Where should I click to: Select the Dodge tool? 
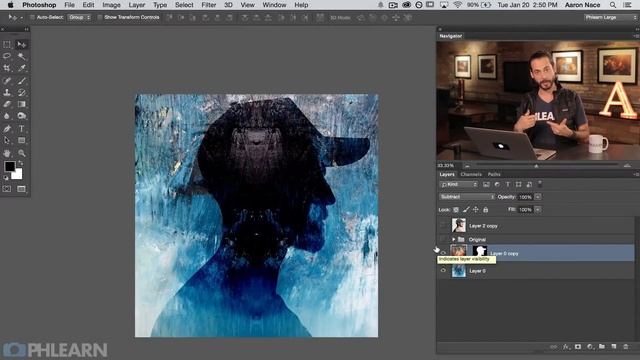(22, 116)
